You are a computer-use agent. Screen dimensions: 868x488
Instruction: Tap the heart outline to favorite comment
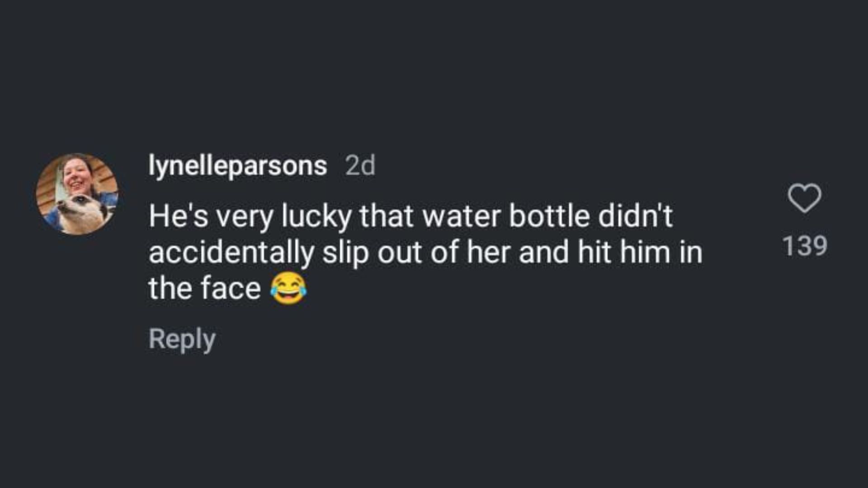coord(805,198)
